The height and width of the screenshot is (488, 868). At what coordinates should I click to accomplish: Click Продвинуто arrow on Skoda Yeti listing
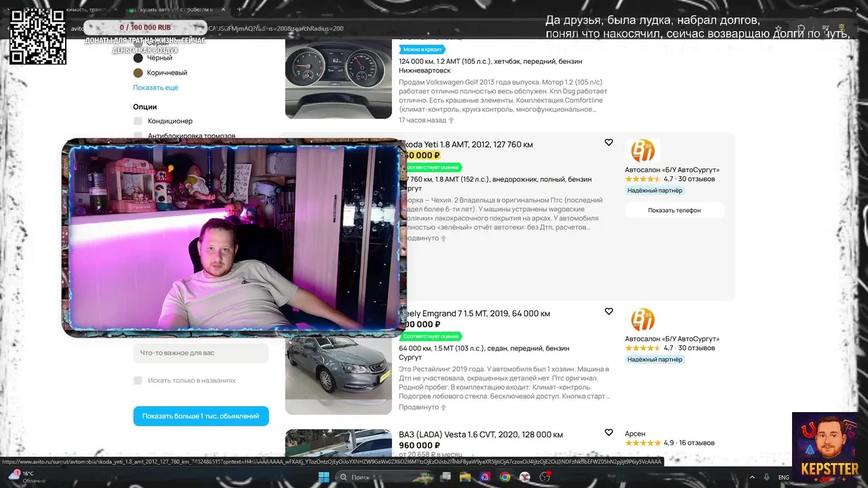(443, 238)
